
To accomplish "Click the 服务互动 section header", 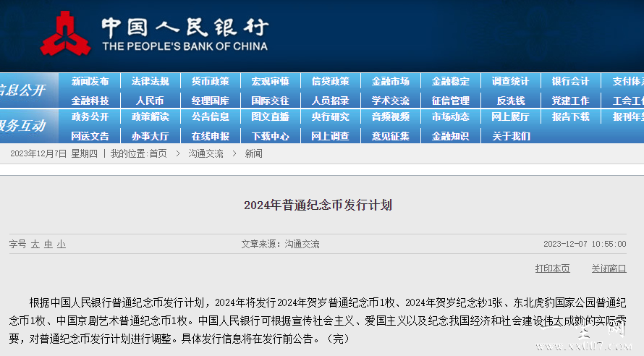I will coord(22,125).
